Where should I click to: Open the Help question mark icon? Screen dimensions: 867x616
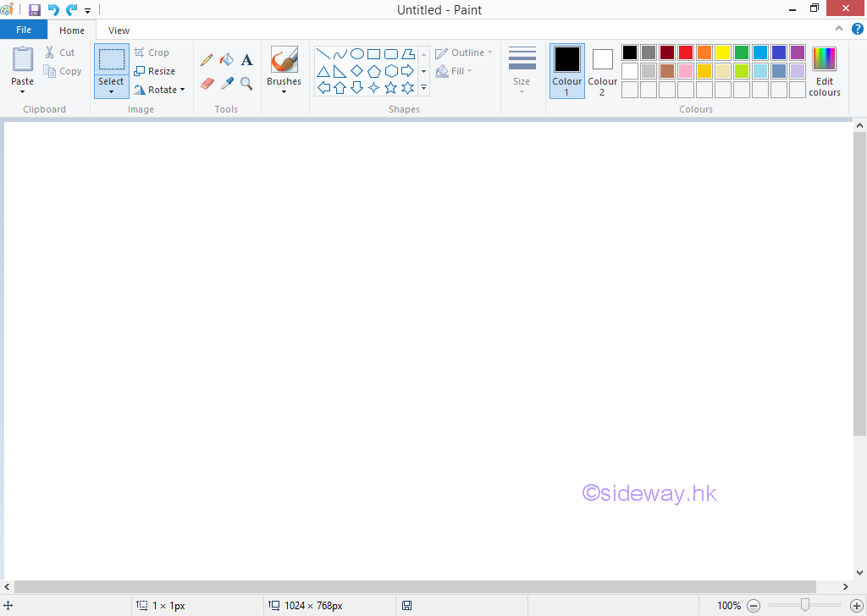857,30
